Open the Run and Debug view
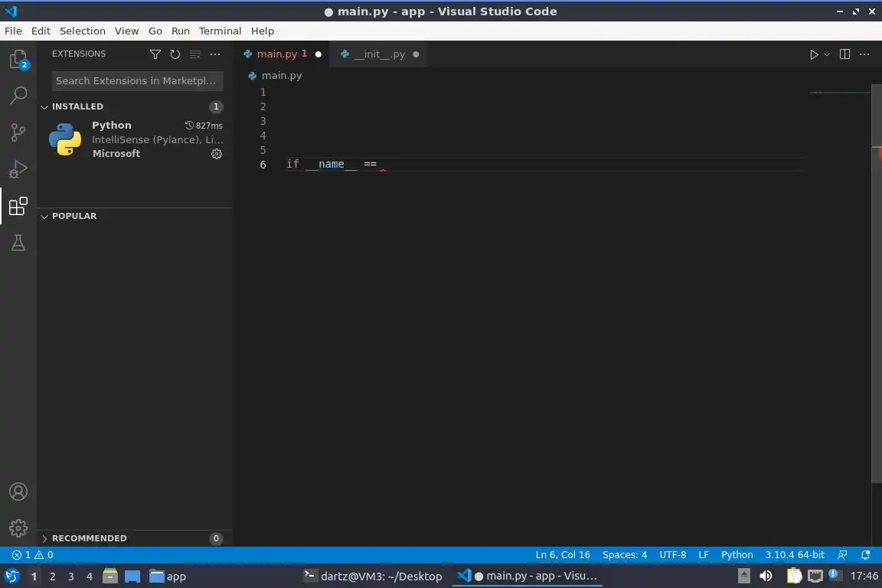This screenshot has width=882, height=588. pyautogui.click(x=18, y=169)
